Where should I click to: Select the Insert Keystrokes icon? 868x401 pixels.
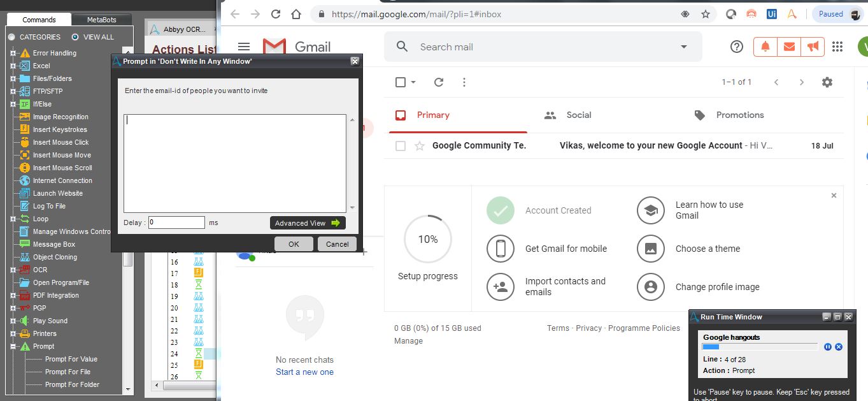(x=25, y=129)
